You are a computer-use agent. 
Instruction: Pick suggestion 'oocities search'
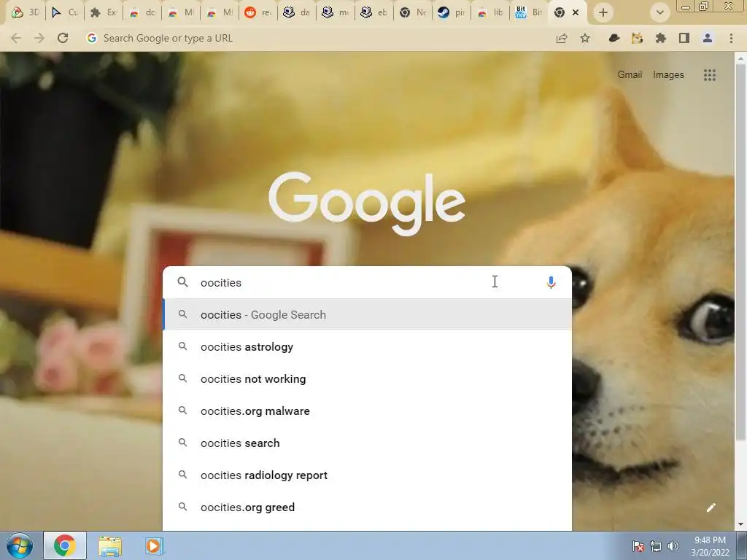click(368, 443)
